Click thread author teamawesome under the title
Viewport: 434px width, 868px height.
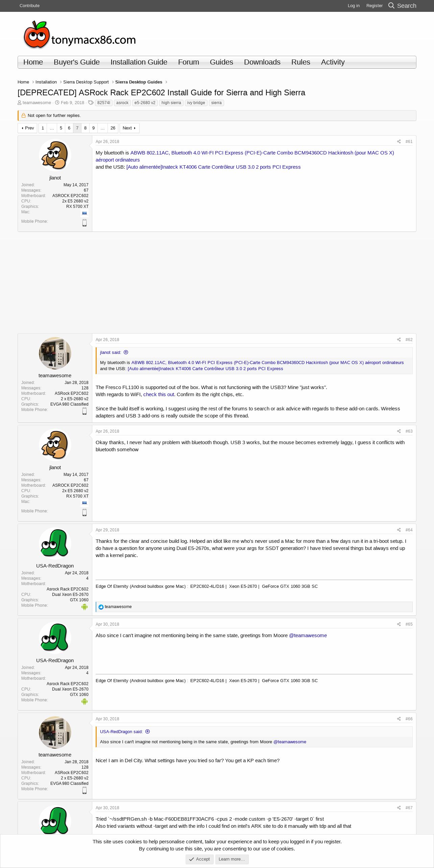tap(37, 103)
